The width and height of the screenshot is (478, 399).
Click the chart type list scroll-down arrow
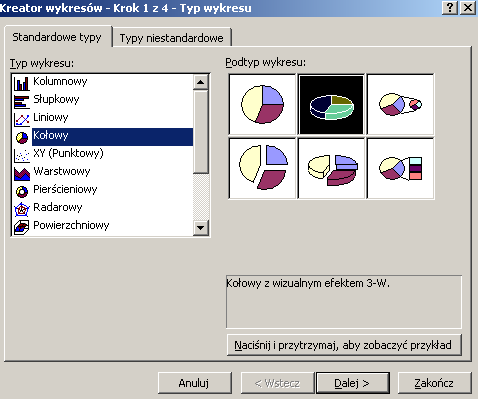pyautogui.click(x=201, y=228)
